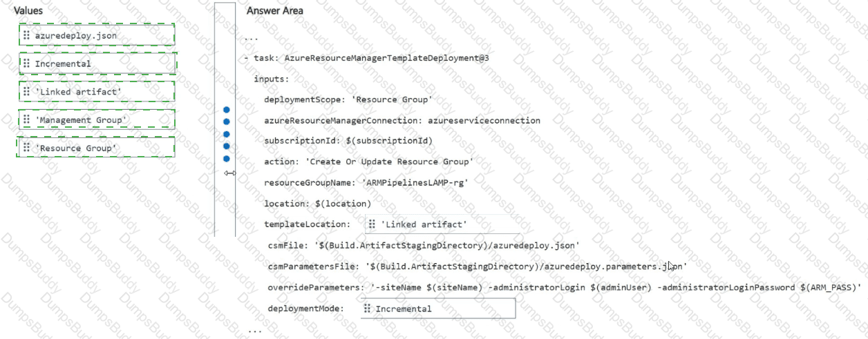The width and height of the screenshot is (868, 339).
Task: Select the 'Linked artifact' value tile
Action: point(96,91)
